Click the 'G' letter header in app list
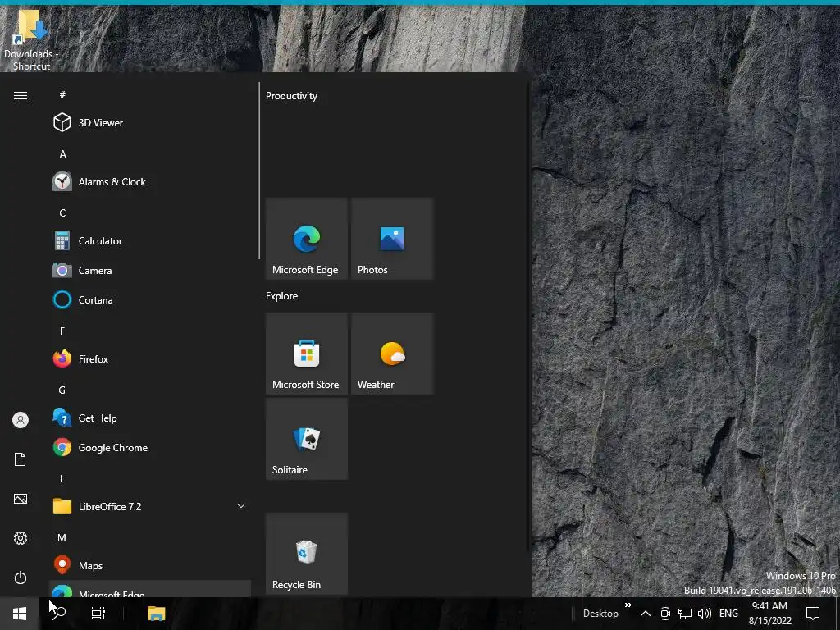Image resolution: width=840 pixels, height=630 pixels. point(62,390)
